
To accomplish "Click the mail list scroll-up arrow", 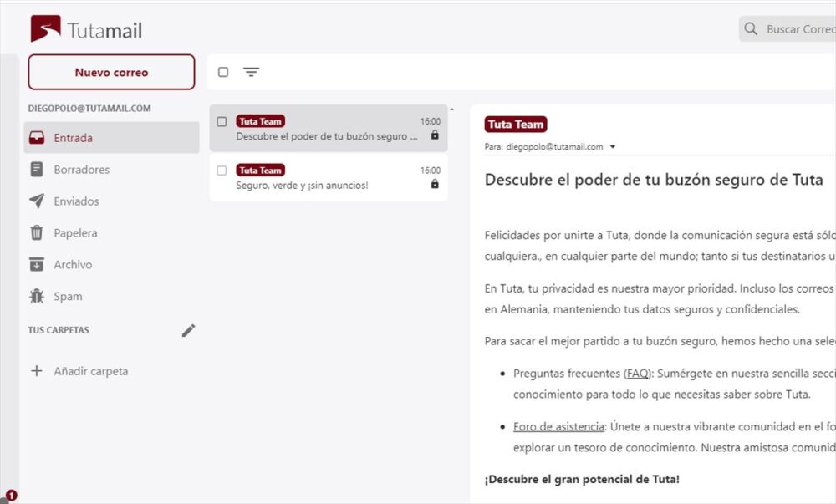I will (x=451, y=109).
